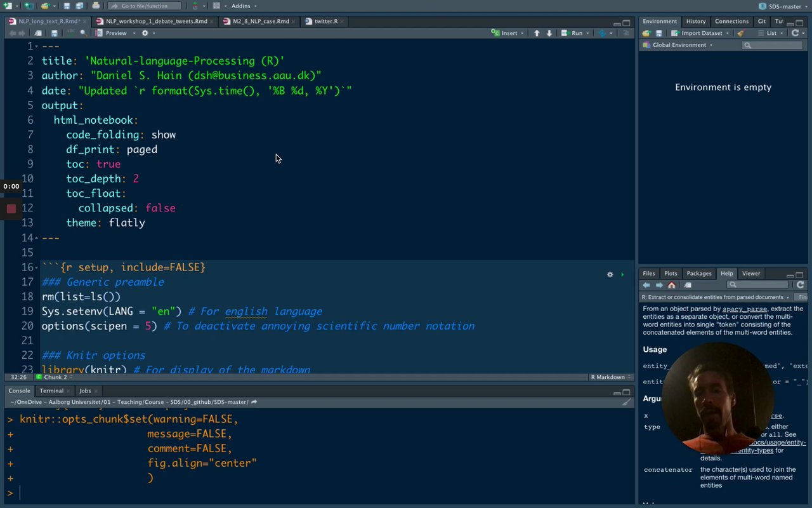
Task: Refresh the Environment pane
Action: (x=795, y=33)
